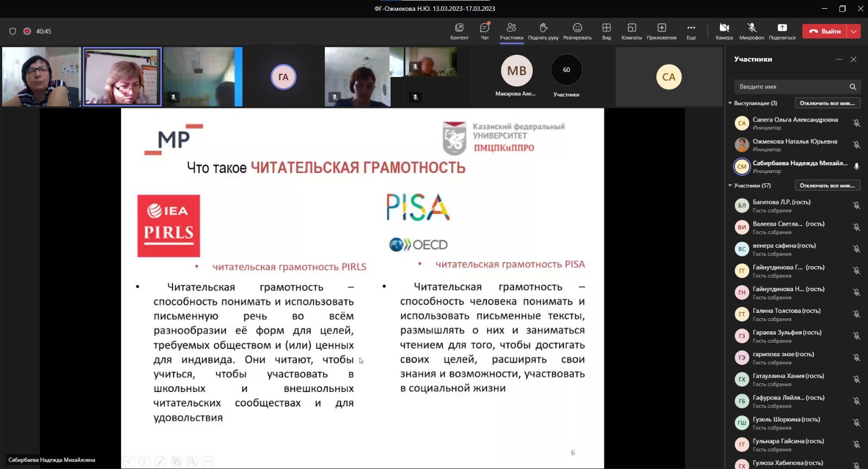Mute all microphones for presenters
868x469 pixels.
[x=827, y=103]
